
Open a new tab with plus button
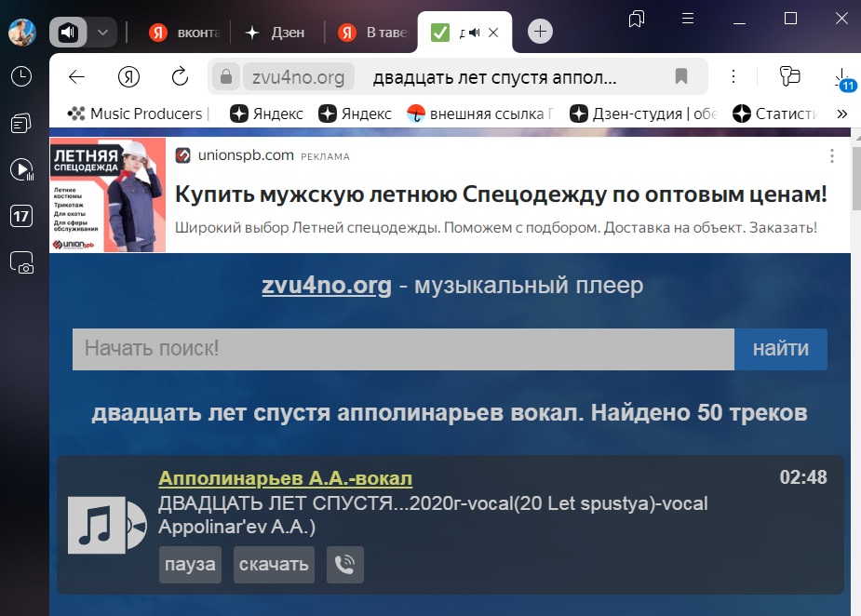540,32
